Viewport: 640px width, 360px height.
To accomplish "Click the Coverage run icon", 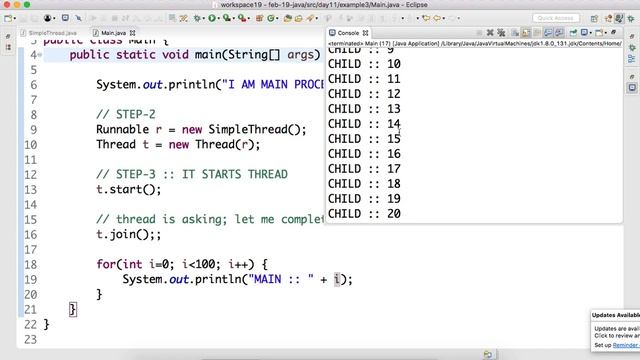I will [227, 18].
